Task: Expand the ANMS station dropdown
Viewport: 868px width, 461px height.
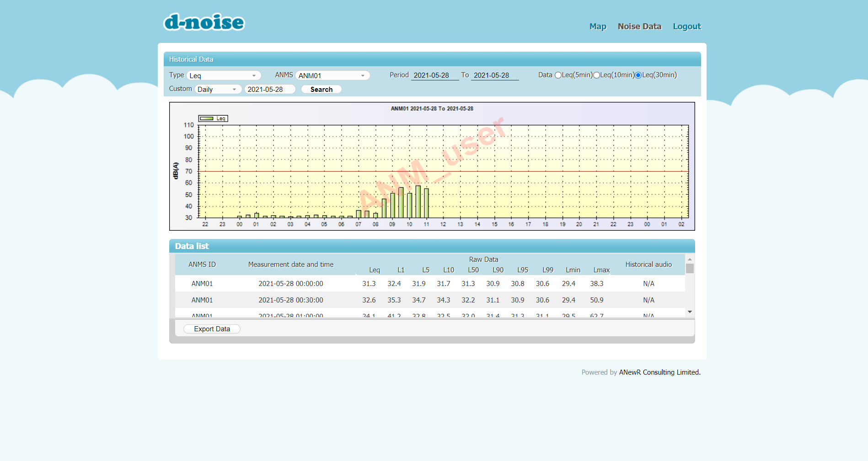Action: [332, 76]
